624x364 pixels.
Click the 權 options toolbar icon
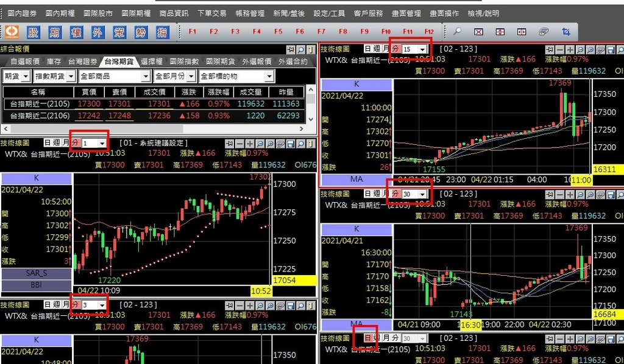point(76,32)
